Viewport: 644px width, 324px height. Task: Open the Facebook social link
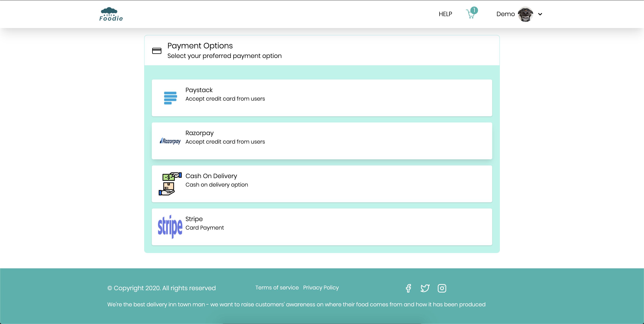click(408, 288)
